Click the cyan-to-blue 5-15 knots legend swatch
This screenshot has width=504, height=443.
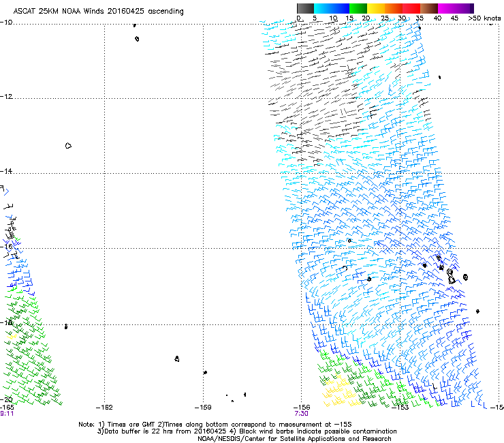[x=332, y=8]
